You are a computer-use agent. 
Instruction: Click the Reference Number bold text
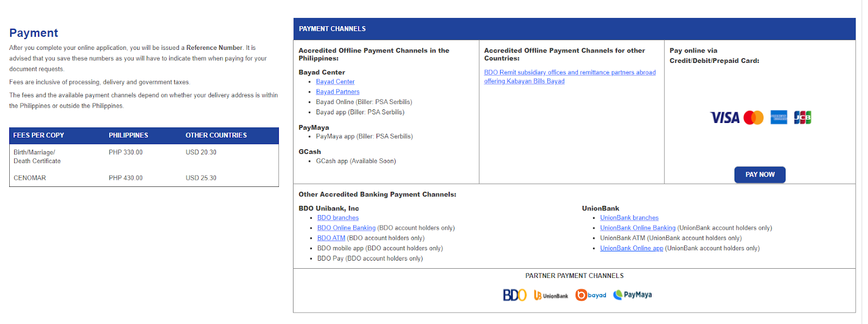[x=214, y=48]
